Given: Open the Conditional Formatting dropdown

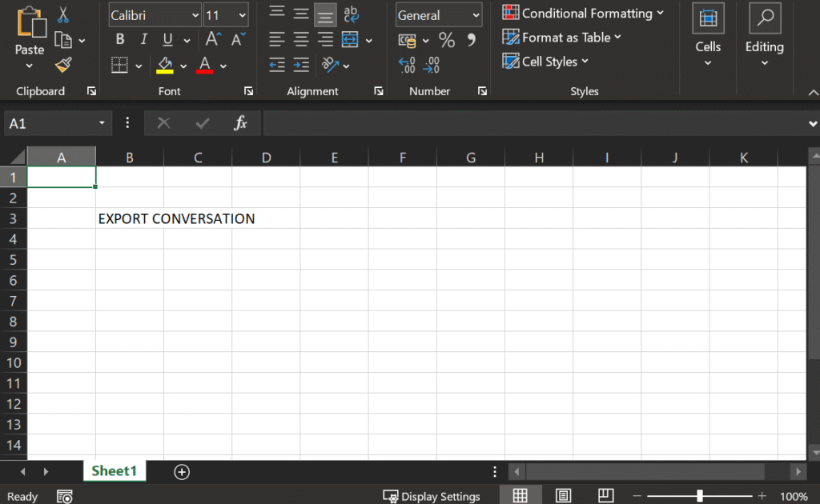Looking at the screenshot, I should (x=583, y=13).
